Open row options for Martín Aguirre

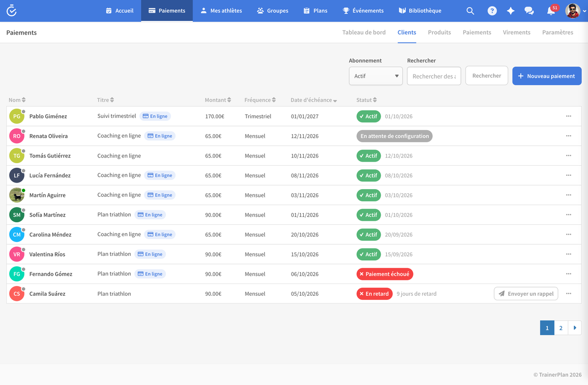[569, 195]
